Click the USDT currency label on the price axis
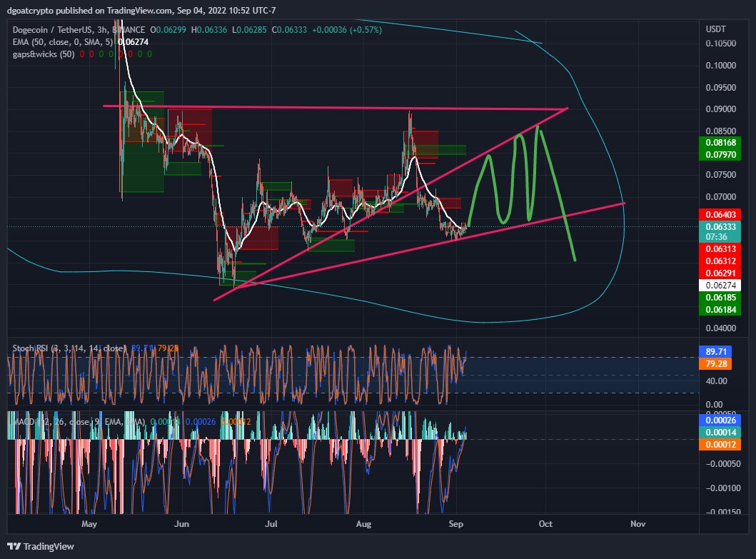The height and width of the screenshot is (559, 756). (715, 29)
